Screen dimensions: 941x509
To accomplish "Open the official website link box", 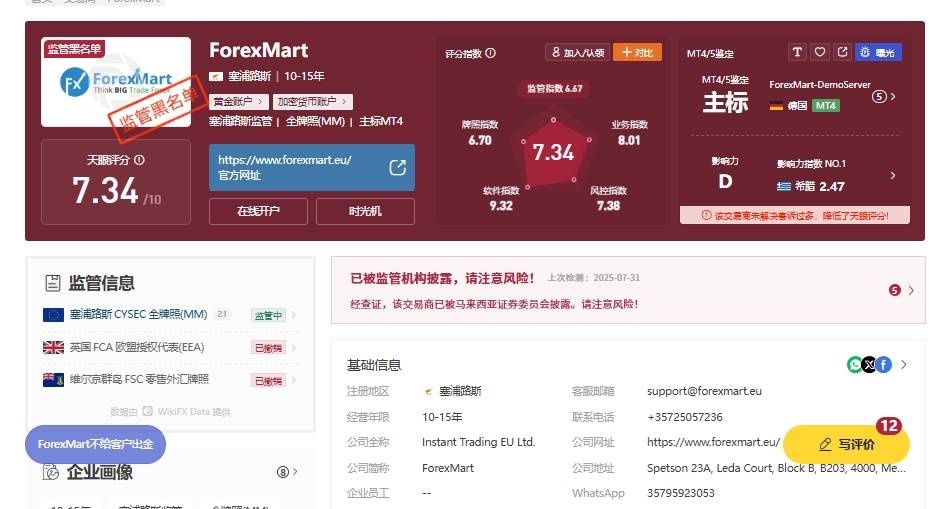I will (311, 167).
